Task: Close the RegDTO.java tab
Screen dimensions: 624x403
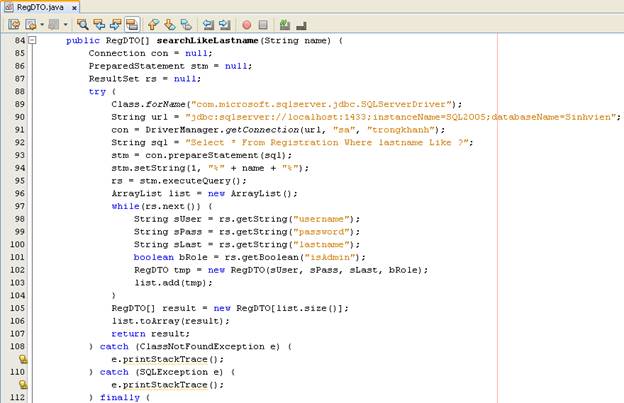Action: [x=74, y=8]
